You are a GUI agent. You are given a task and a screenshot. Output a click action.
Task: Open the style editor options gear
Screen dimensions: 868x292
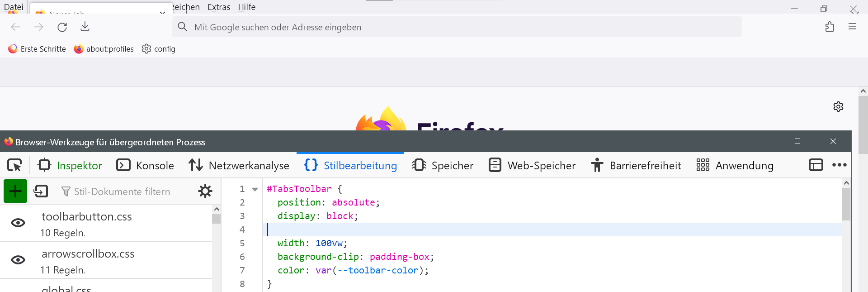[205, 191]
